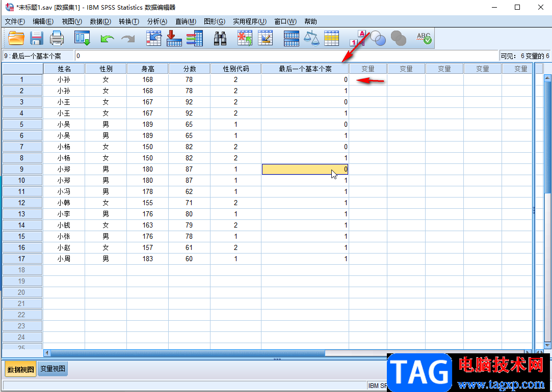Select the name cell 小冯
This screenshot has width=552, height=392.
[64, 191]
